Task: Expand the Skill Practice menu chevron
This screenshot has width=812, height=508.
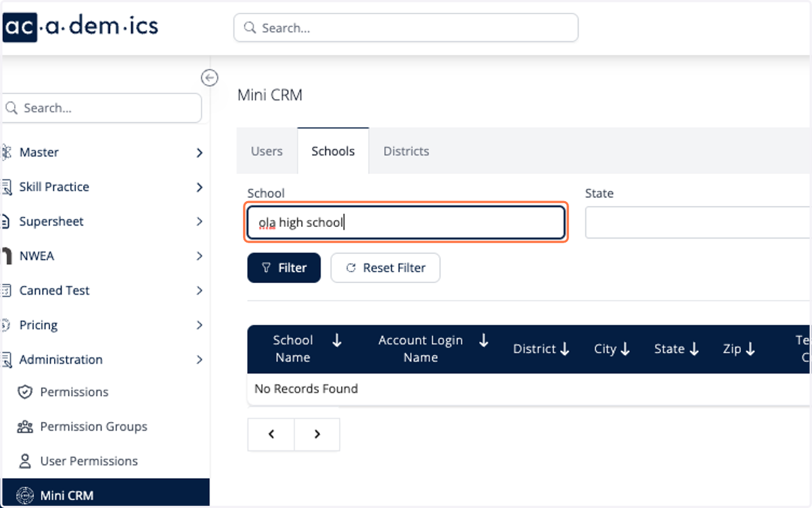Action: (199, 187)
